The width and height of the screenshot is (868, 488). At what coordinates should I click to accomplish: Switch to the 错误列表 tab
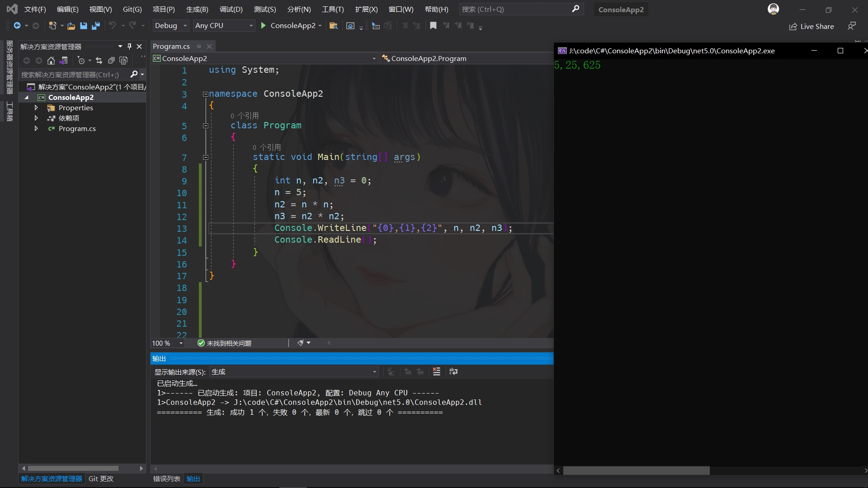(x=166, y=479)
